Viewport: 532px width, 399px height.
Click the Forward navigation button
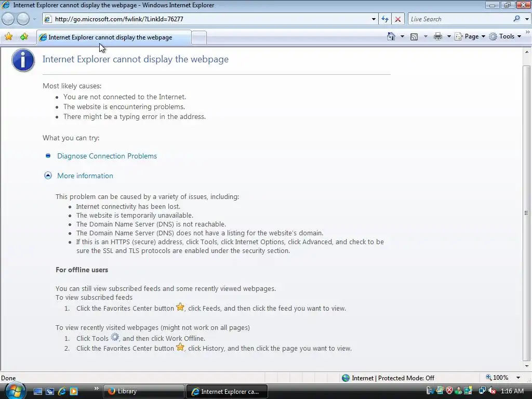23,19
